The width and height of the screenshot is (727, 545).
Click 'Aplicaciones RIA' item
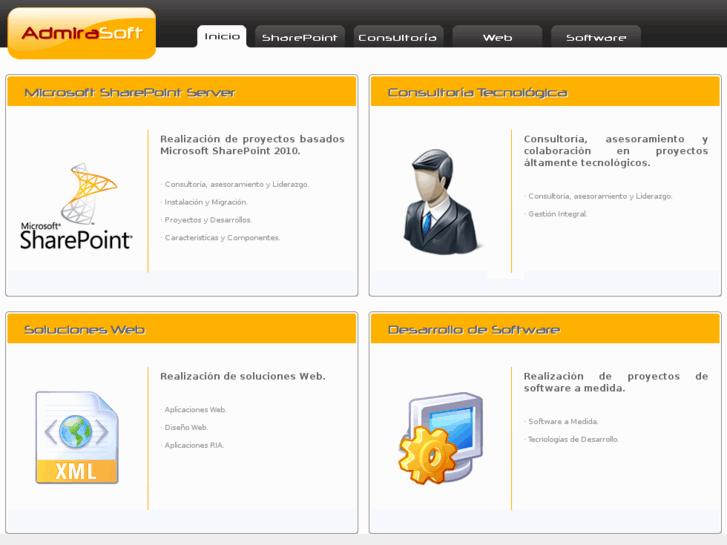pyautogui.click(x=192, y=445)
